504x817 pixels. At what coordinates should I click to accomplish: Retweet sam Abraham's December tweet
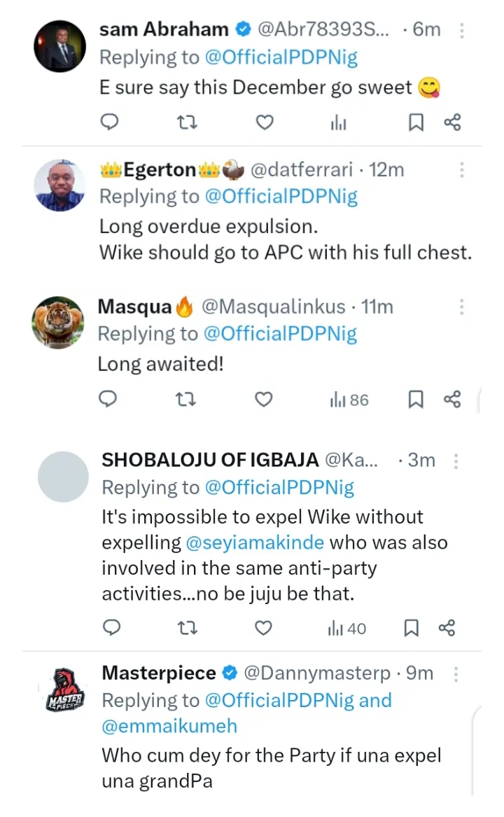coord(186,123)
